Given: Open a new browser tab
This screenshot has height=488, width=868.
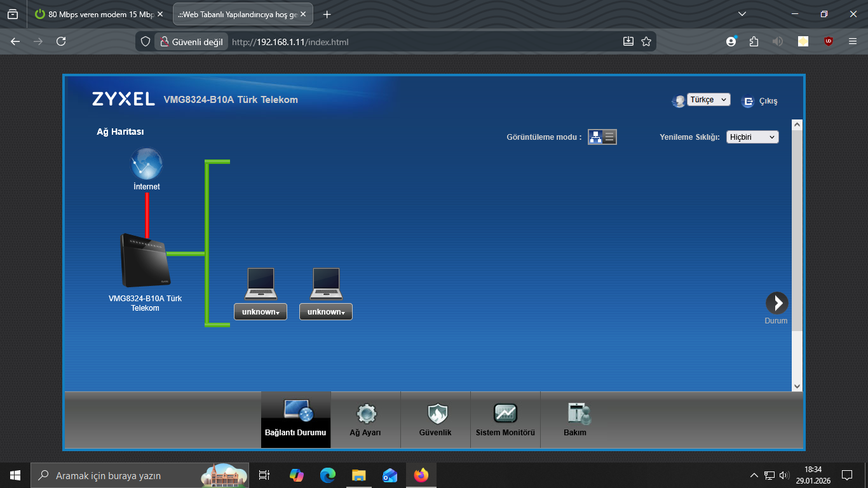Looking at the screenshot, I should pos(327,14).
